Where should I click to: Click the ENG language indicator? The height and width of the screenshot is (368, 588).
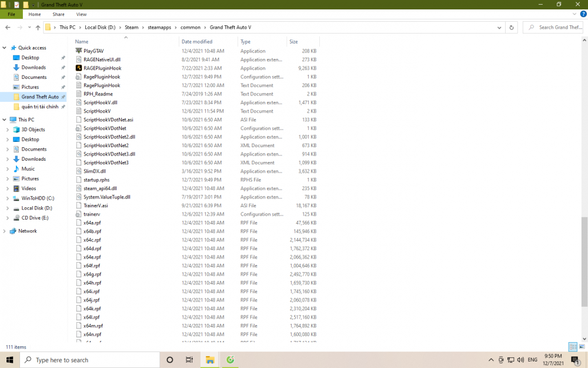tap(532, 360)
